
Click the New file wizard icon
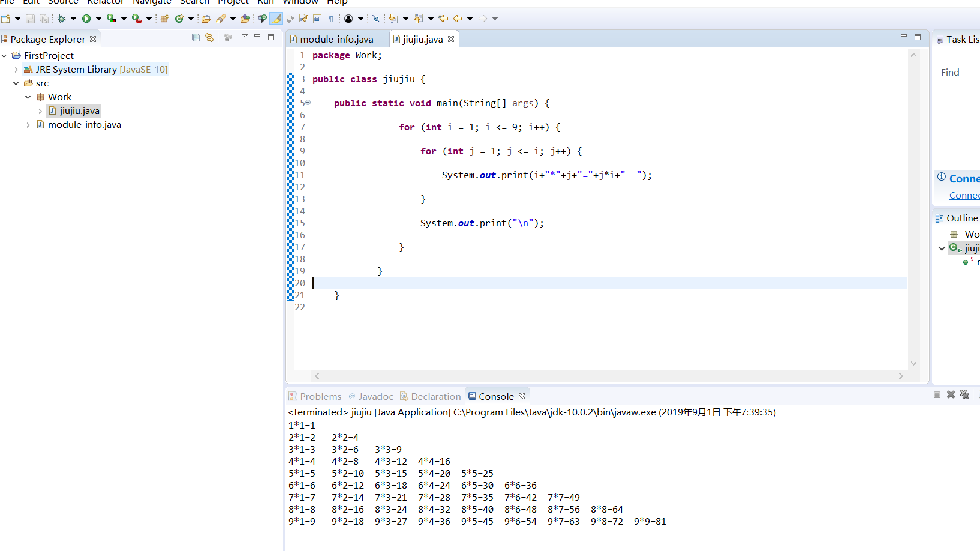[5, 19]
